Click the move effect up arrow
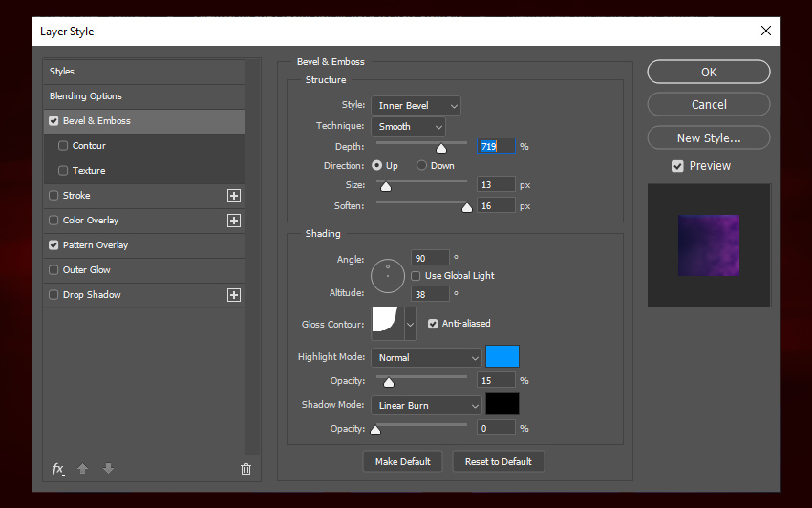This screenshot has height=508, width=812. (83, 469)
